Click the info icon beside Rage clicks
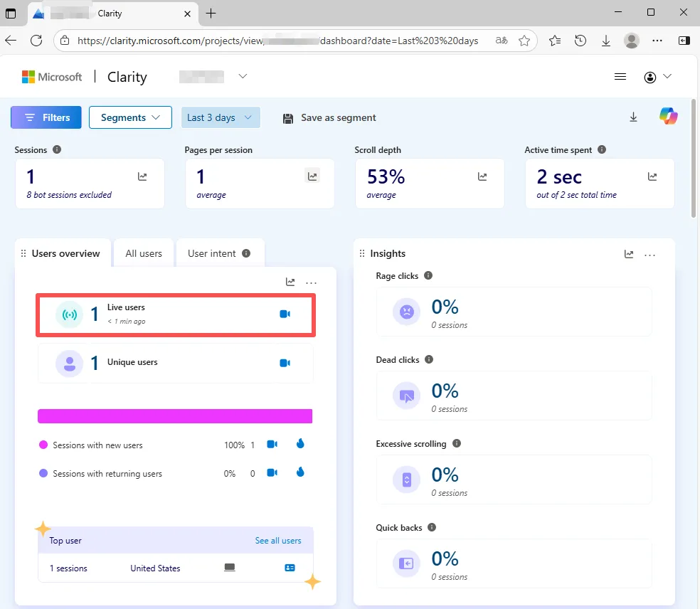This screenshot has width=700, height=609. pos(428,275)
